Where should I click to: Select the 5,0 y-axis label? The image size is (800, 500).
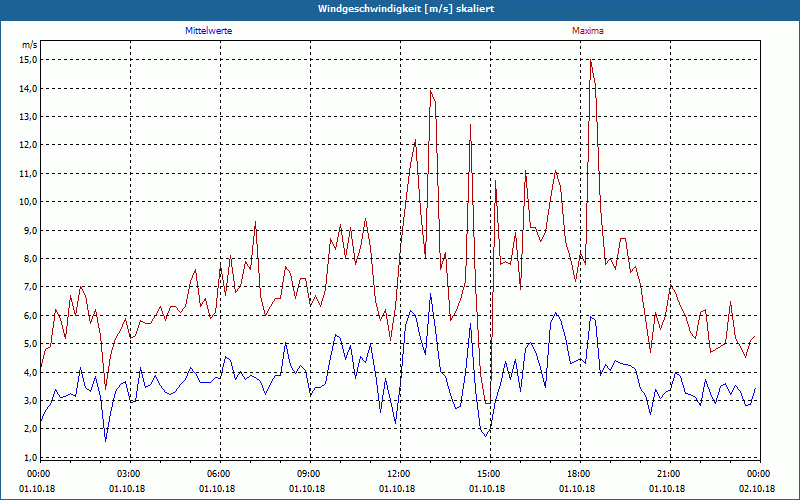[x=31, y=343]
